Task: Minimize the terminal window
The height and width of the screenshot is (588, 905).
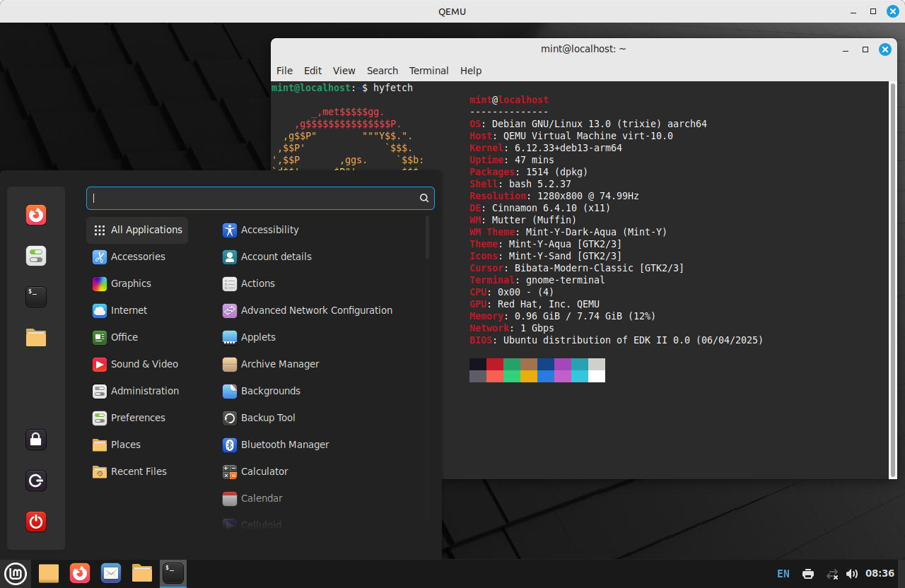Action: click(845, 49)
